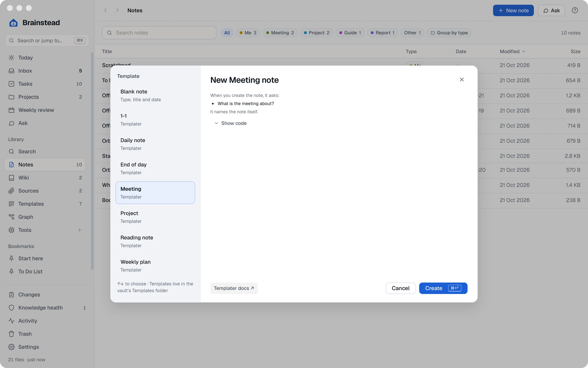Filter notes by Guide type
The height and width of the screenshot is (368, 588).
[x=350, y=33]
